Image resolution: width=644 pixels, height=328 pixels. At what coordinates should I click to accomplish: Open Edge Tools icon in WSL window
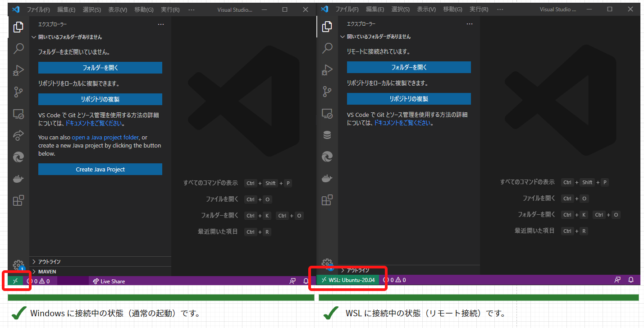pos(327,157)
